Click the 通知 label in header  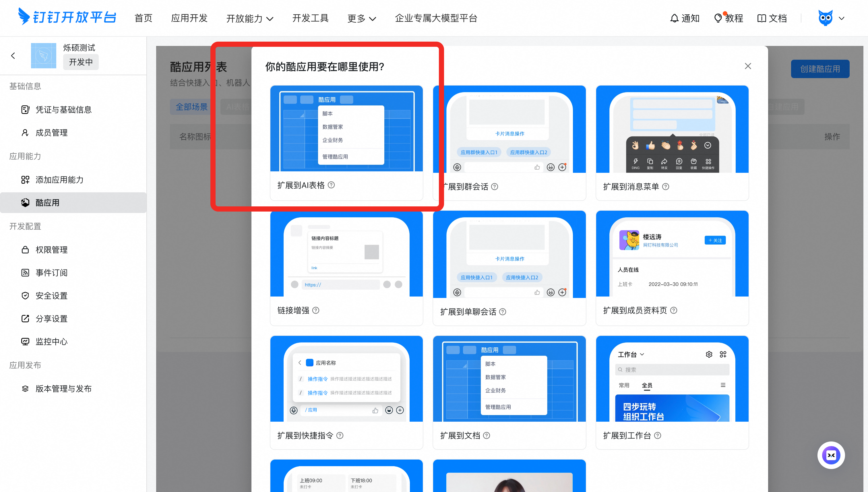point(690,18)
